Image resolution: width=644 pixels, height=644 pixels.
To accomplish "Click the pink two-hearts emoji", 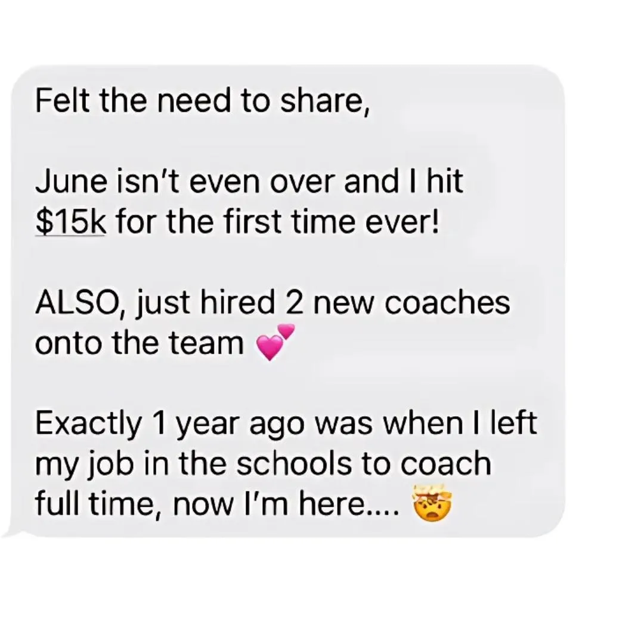I will [x=275, y=342].
